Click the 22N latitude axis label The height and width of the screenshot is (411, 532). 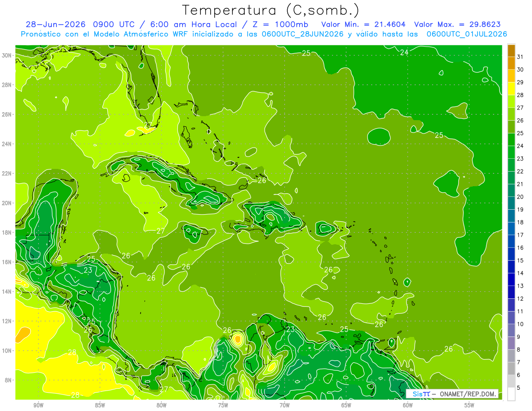7,173
